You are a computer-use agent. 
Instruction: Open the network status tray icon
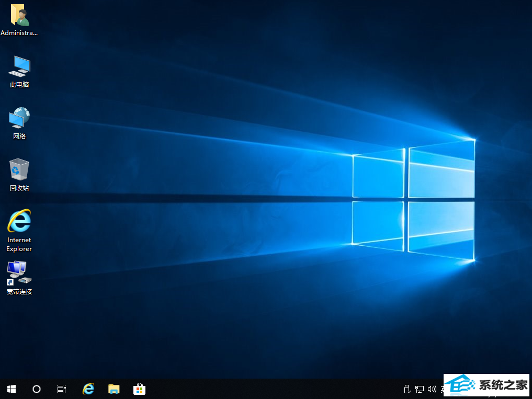[x=420, y=389]
